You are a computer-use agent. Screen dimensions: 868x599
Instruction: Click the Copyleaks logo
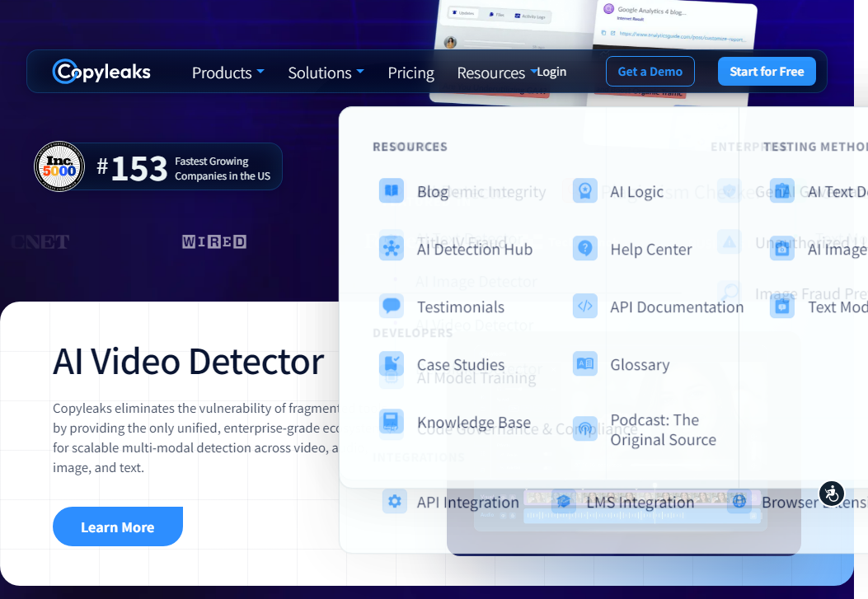pos(101,72)
